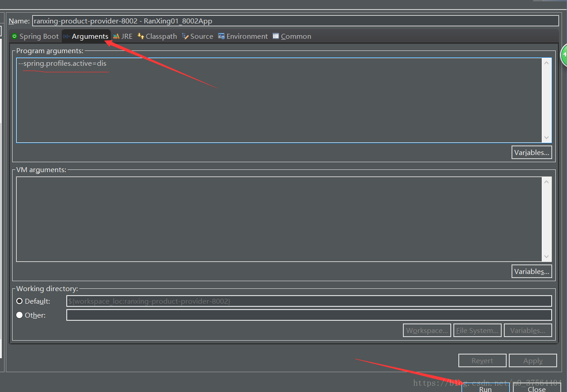Run the launch configuration
The image size is (567, 392).
point(485,388)
